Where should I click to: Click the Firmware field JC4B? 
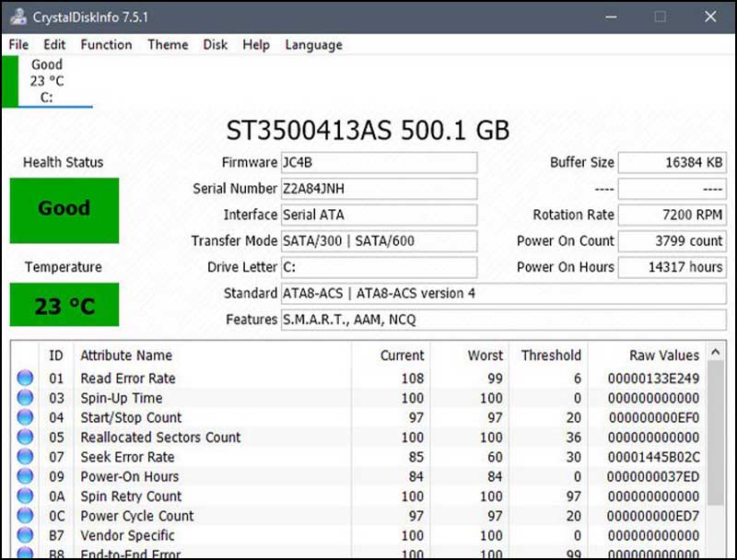tap(379, 162)
